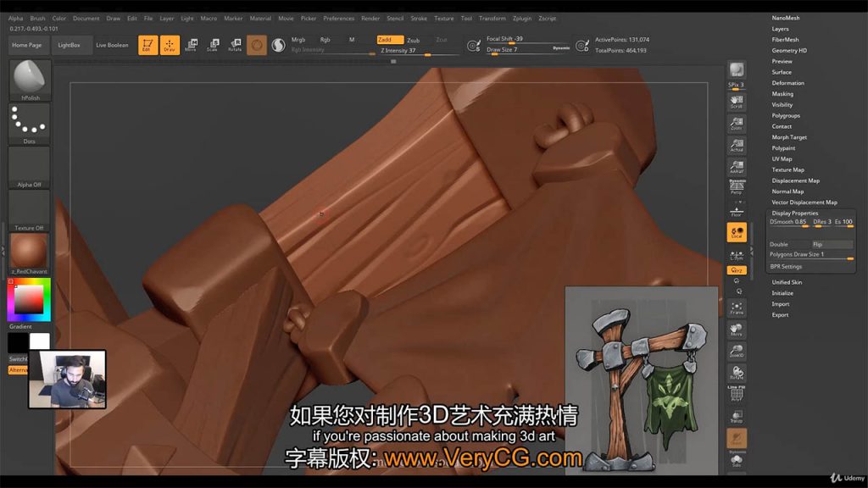
Task: Switch to the Rotate transform tool
Action: click(x=235, y=45)
